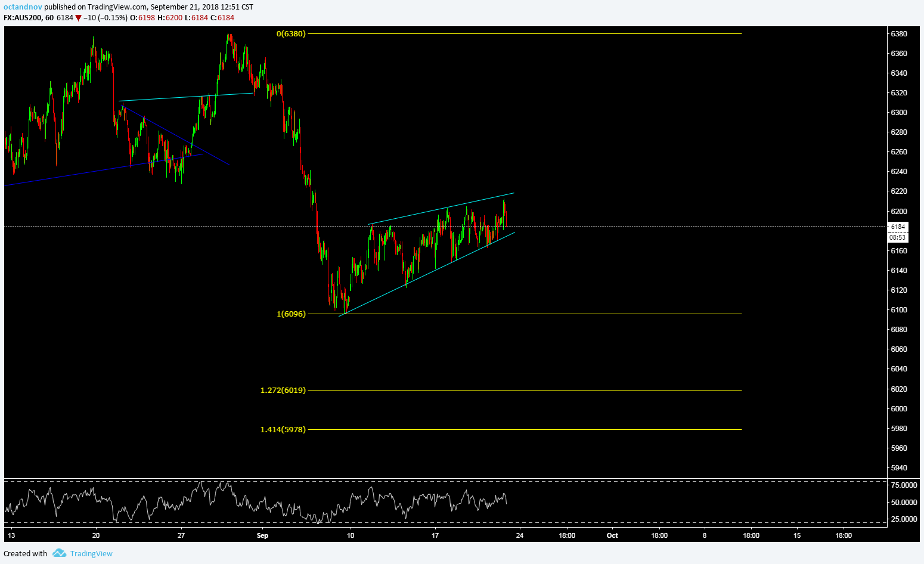Click the 15 date label on time axis
This screenshot has width=924, height=564.
tap(797, 535)
